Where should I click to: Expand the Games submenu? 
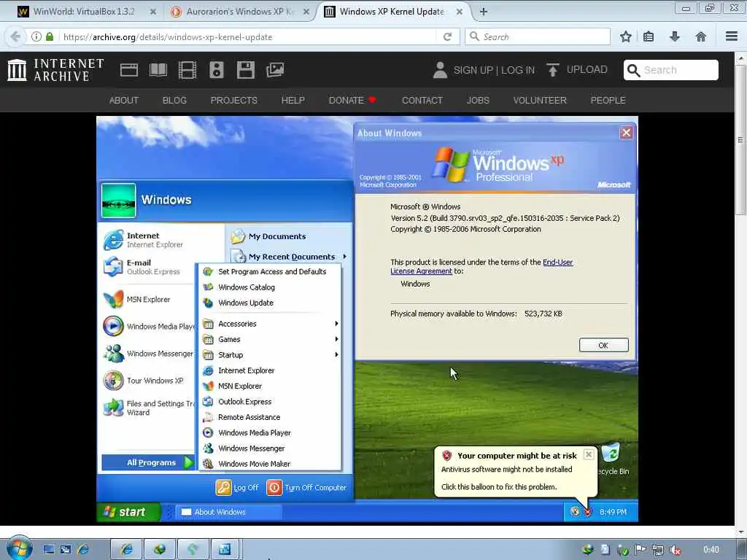coord(271,339)
